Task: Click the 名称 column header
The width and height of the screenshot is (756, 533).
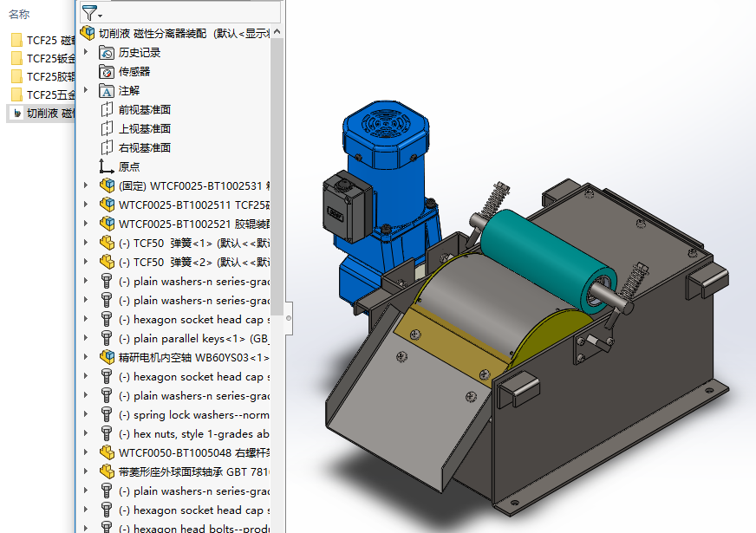Action: [19, 15]
